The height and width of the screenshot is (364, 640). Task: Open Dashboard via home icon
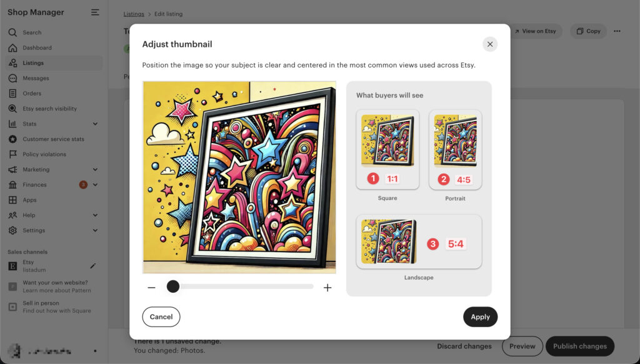click(x=12, y=47)
